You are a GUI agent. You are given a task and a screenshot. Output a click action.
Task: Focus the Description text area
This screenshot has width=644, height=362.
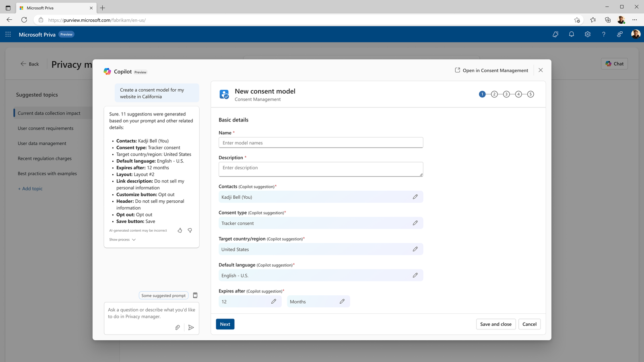321,169
